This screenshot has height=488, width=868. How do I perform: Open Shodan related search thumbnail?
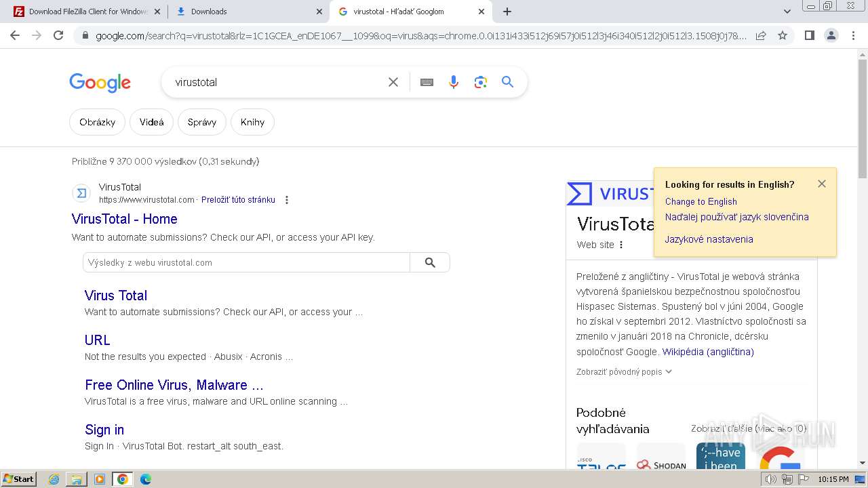pyautogui.click(x=660, y=456)
